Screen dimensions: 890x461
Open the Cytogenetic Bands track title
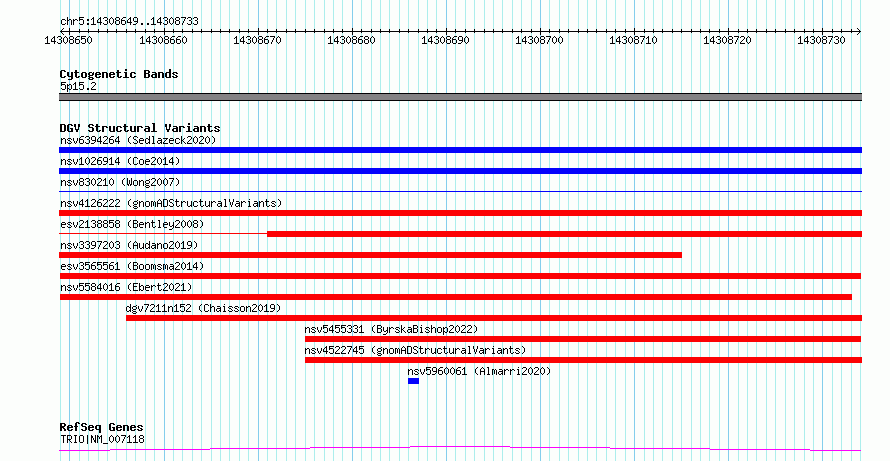tap(119, 74)
